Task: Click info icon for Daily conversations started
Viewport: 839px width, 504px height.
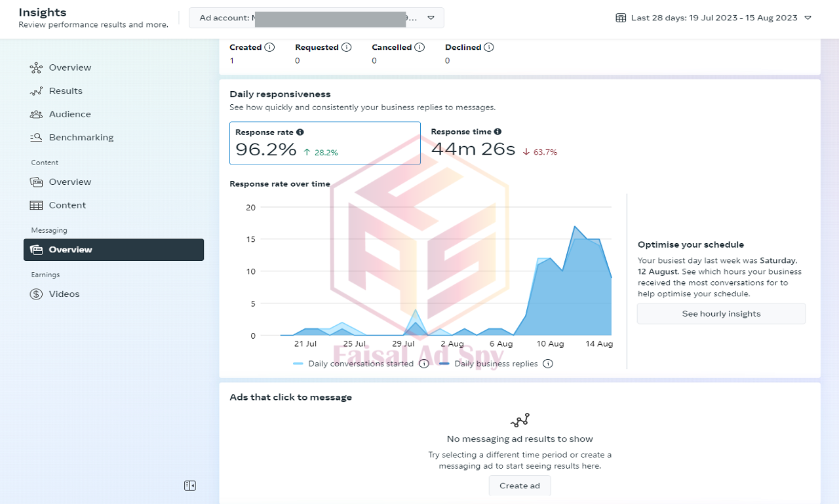Action: point(424,364)
